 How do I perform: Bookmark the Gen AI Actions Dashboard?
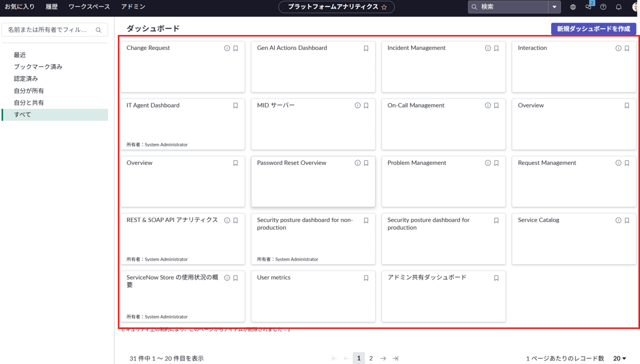coord(366,48)
